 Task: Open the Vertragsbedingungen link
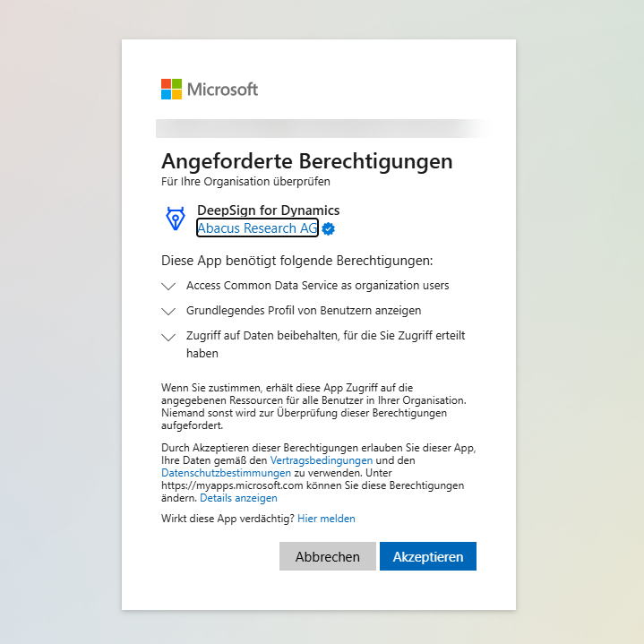pos(322,460)
